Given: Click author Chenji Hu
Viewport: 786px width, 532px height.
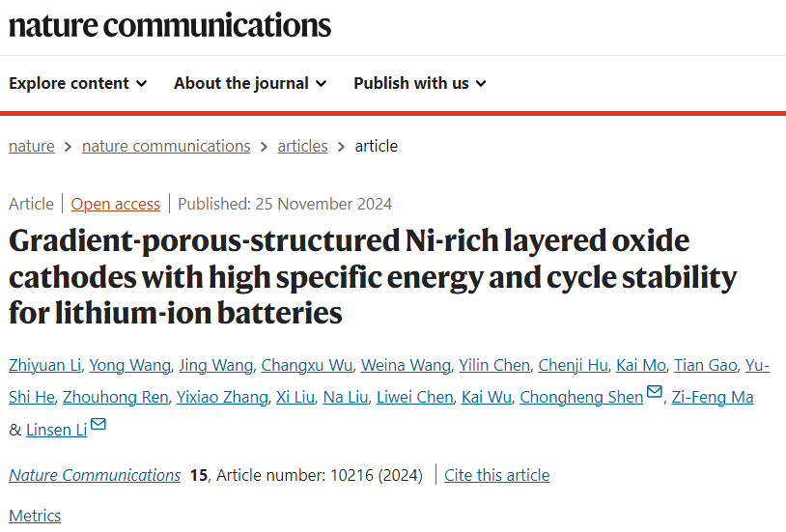Looking at the screenshot, I should [573, 365].
